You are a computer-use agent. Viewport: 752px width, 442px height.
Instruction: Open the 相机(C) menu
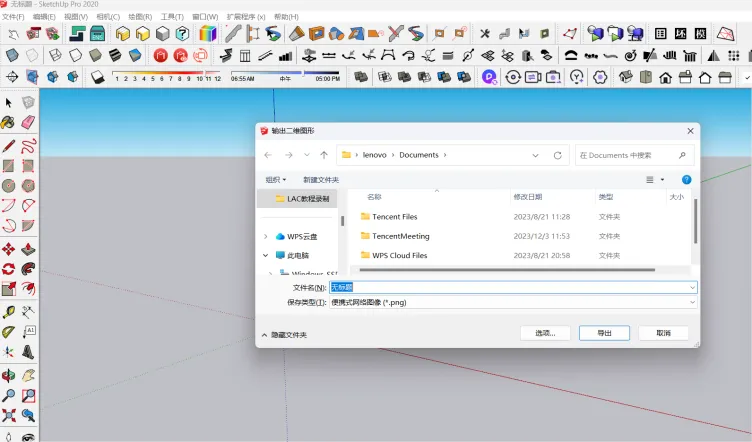point(108,17)
